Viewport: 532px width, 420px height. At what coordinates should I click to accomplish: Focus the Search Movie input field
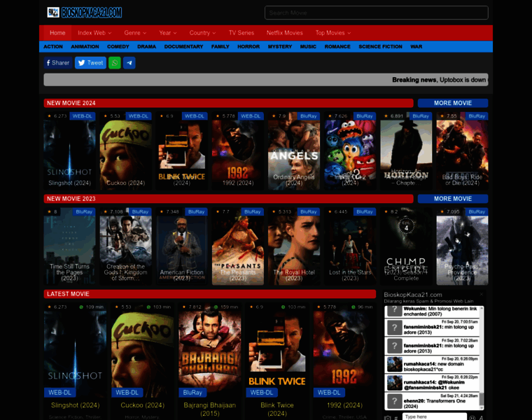tap(377, 13)
